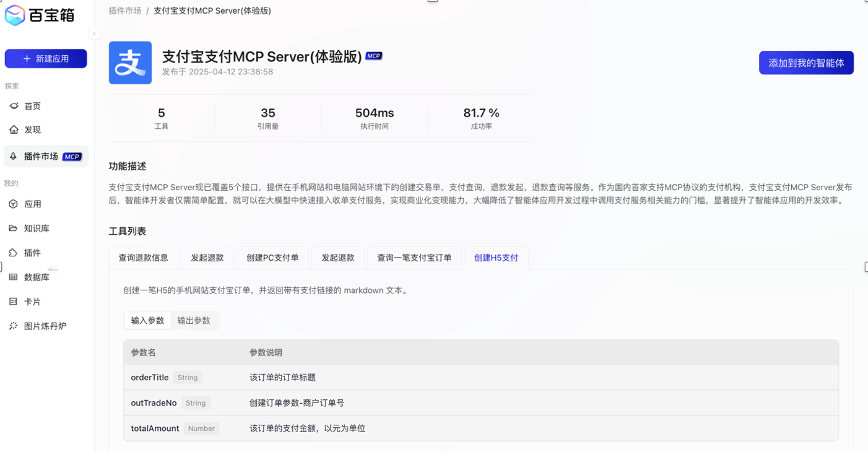Screen dimensions: 868x452
Task: Click the 工具列表 section heading
Action: 128,231
